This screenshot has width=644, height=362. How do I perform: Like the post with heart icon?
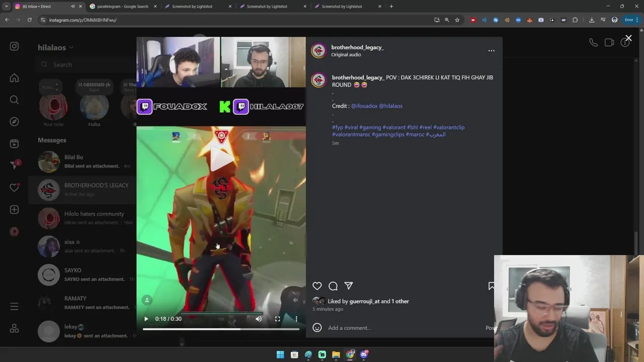[317, 286]
